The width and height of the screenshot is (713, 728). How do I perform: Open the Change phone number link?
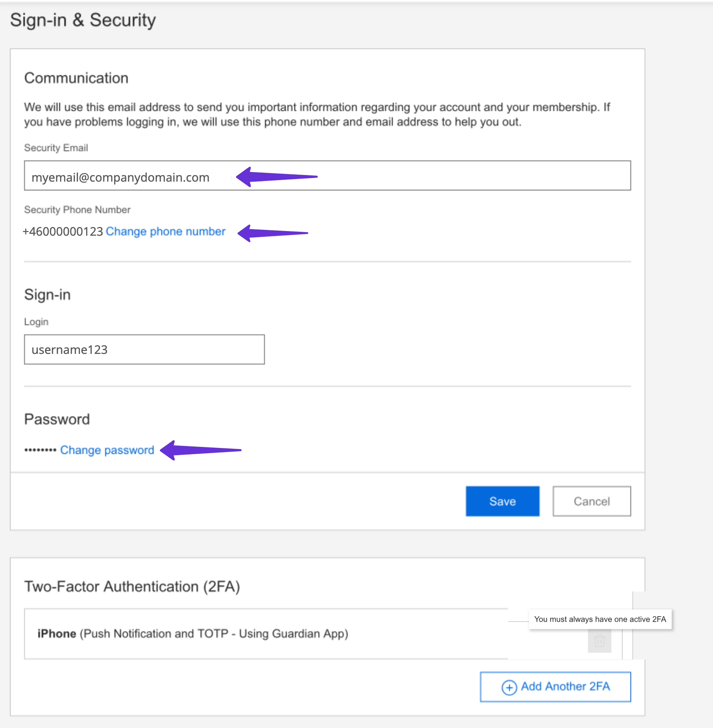coord(165,231)
